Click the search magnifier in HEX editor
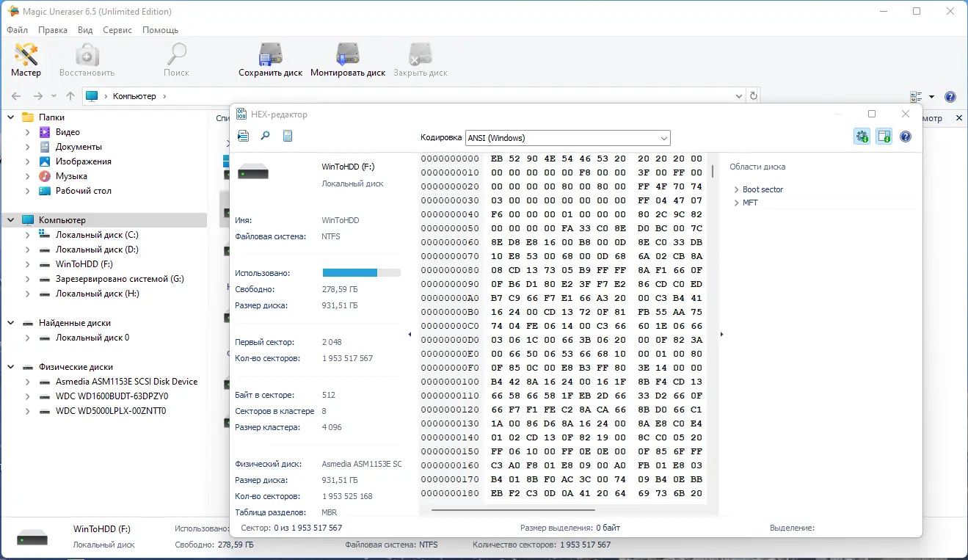This screenshot has width=968, height=560. pos(266,136)
